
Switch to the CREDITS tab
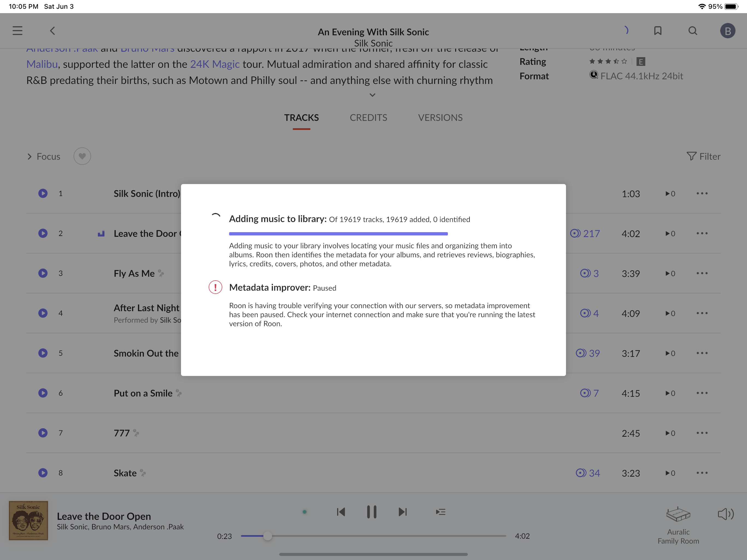(x=368, y=118)
